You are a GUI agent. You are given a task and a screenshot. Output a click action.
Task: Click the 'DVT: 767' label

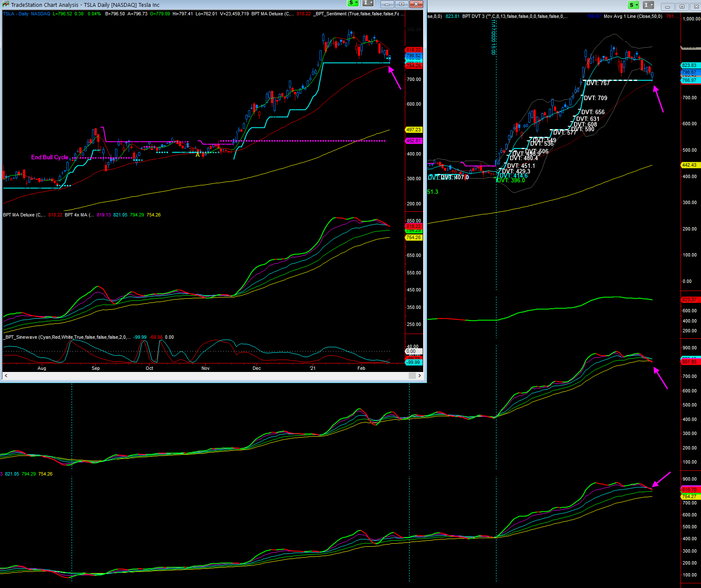point(598,83)
